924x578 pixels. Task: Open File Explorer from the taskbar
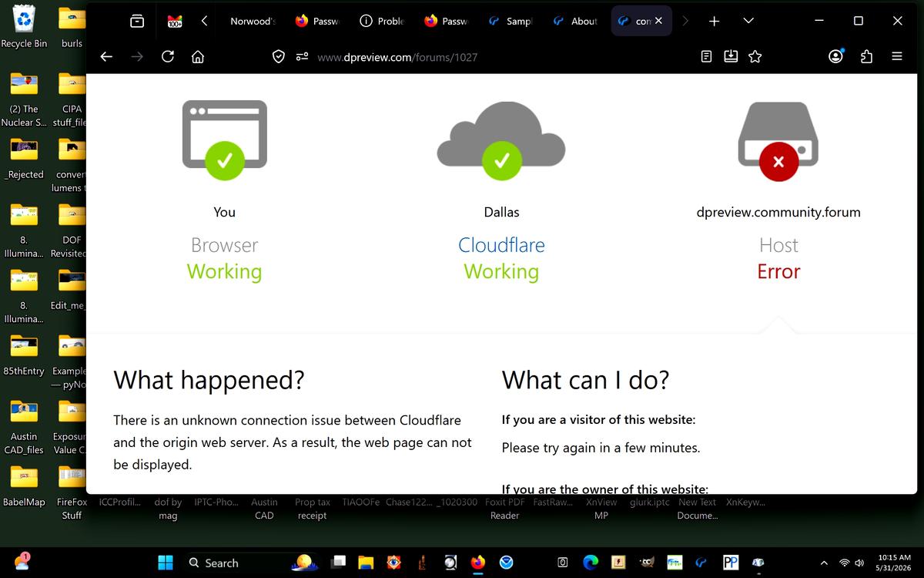tap(367, 563)
